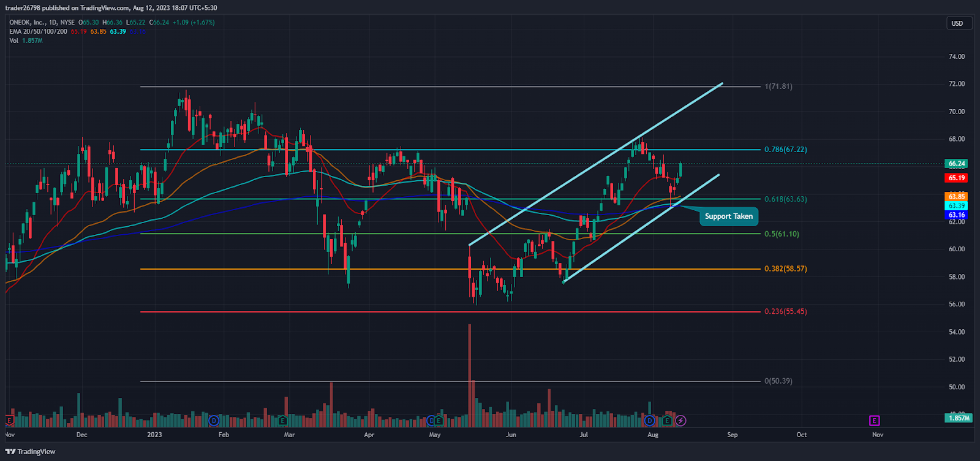Click the 60.00 price axis label

957,250
